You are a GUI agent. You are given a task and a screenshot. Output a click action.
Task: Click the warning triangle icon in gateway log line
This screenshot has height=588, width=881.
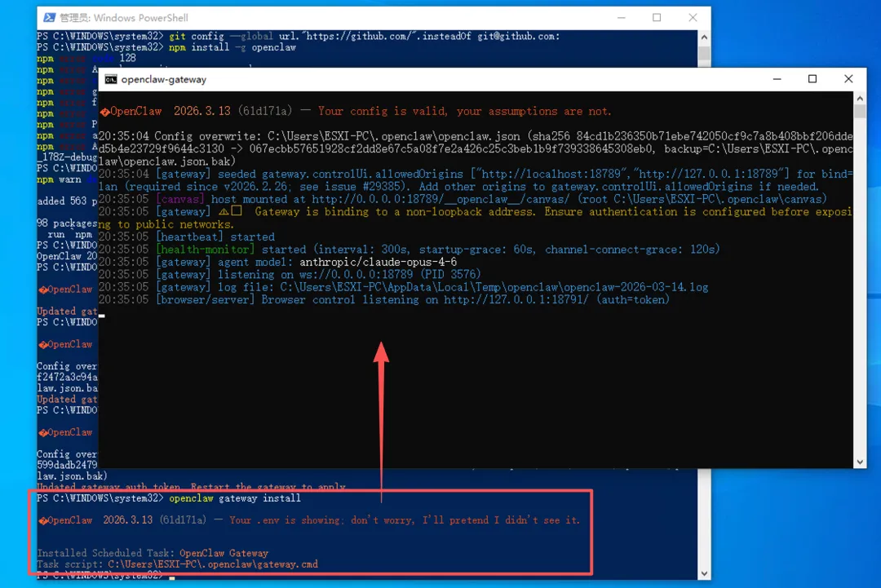(x=223, y=211)
